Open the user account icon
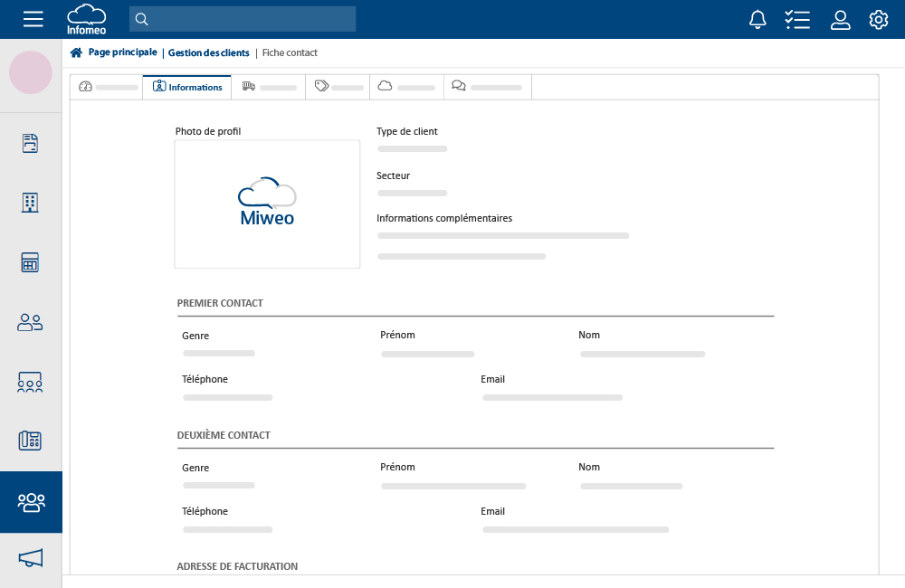905x588 pixels. (x=840, y=19)
